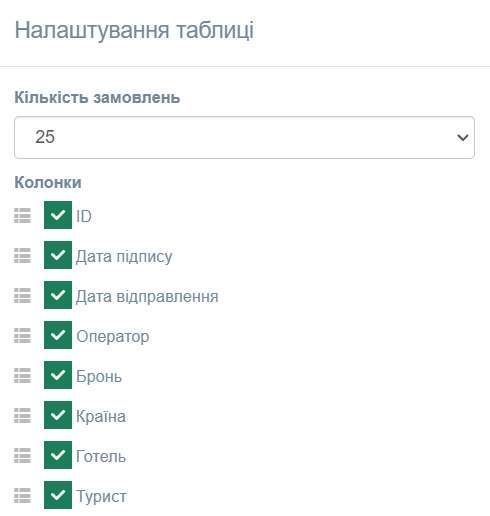Uncheck the Оператор column checkbox
Image resolution: width=490 pixels, height=516 pixels.
click(58, 335)
